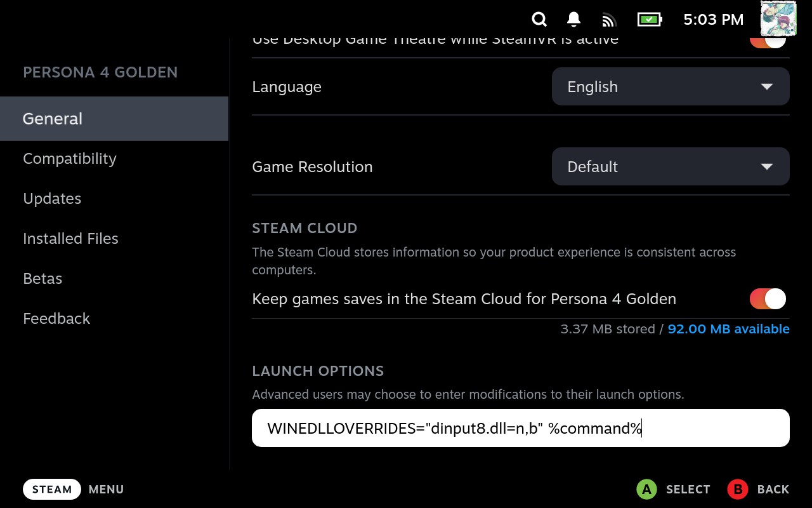
Task: Open the Steam menu button
Action: [52, 489]
